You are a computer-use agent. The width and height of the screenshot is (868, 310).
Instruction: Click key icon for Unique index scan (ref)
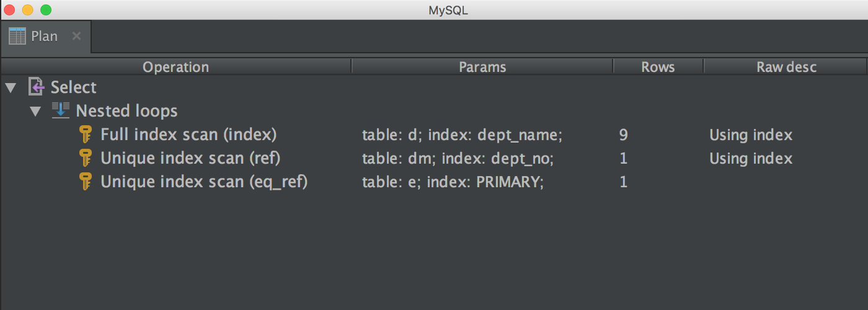[86, 158]
